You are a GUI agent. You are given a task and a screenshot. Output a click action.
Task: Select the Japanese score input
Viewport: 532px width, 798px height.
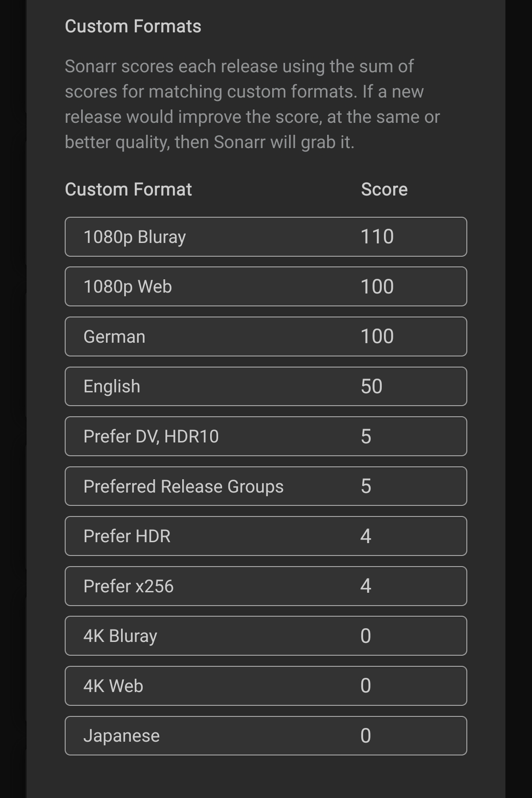click(366, 736)
